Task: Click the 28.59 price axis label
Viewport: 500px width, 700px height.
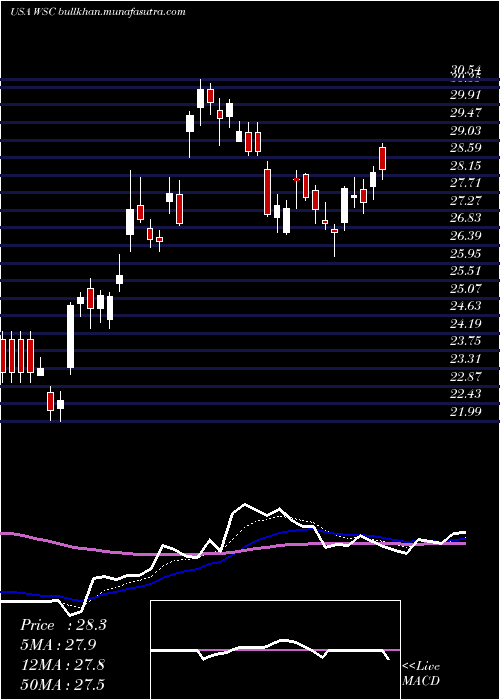Action: coord(465,148)
